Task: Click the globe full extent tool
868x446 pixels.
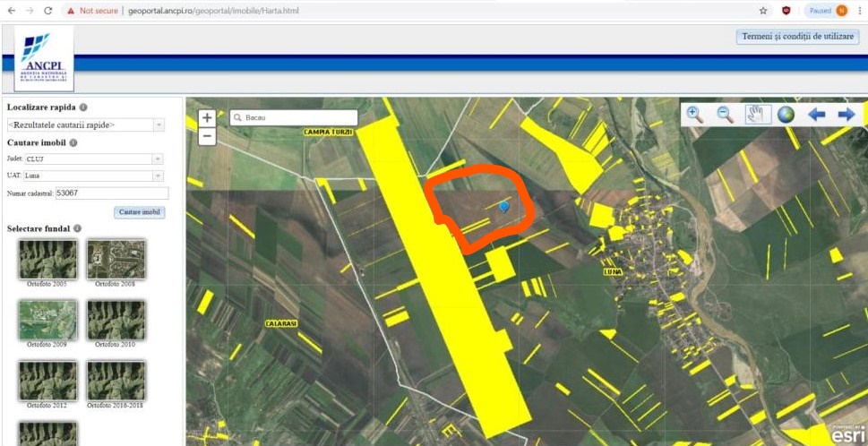Action: click(x=786, y=115)
